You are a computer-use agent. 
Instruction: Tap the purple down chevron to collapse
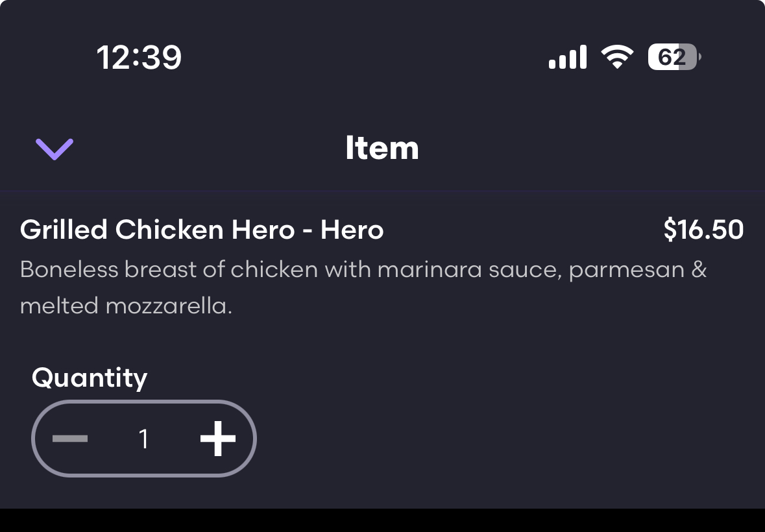55,149
